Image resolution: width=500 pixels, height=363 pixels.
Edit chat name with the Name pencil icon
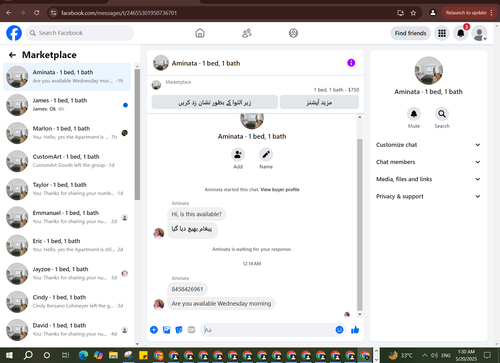266,155
